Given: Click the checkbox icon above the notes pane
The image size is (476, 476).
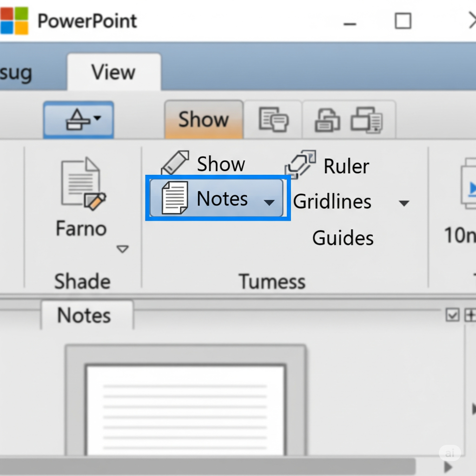Looking at the screenshot, I should pos(452,315).
